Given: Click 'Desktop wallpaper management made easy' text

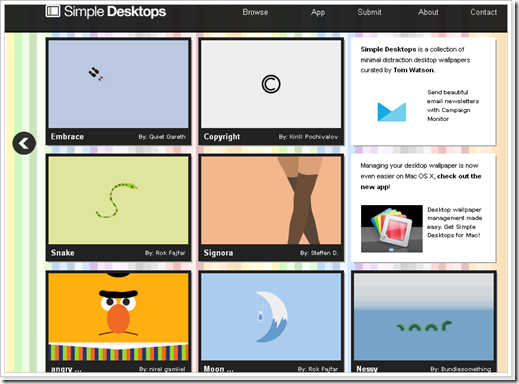Looking at the screenshot, I should click(x=454, y=222).
